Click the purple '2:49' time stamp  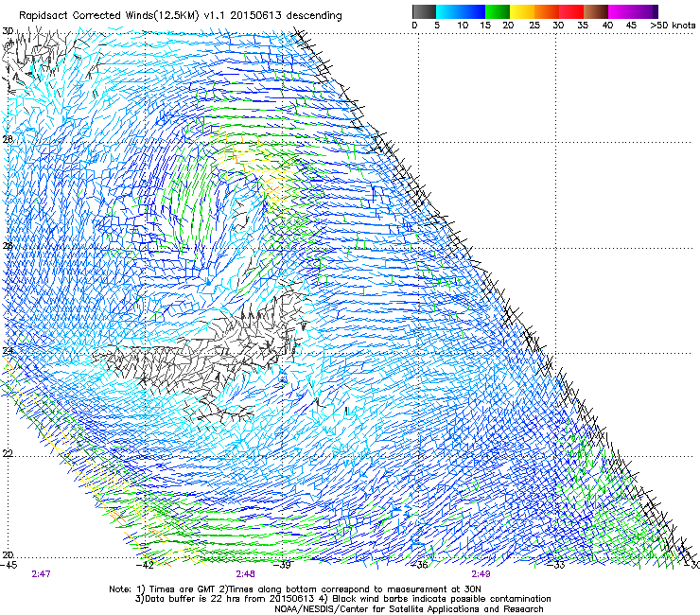(x=481, y=574)
